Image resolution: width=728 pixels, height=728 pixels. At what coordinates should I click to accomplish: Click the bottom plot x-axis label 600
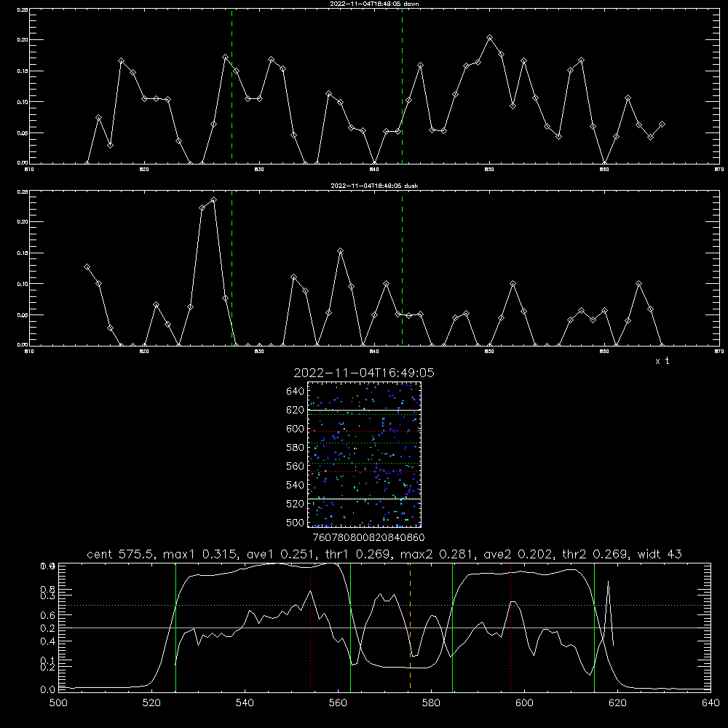tap(524, 703)
